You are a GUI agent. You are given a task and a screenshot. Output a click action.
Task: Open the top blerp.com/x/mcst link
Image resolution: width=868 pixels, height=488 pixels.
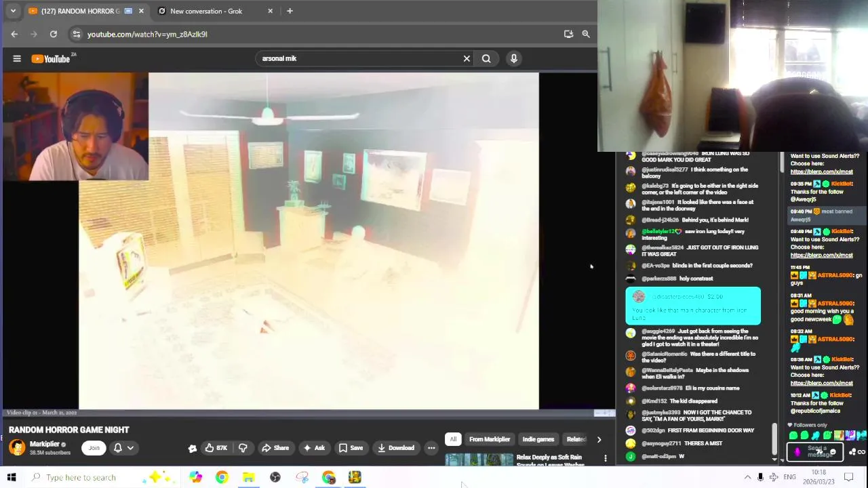tap(821, 171)
